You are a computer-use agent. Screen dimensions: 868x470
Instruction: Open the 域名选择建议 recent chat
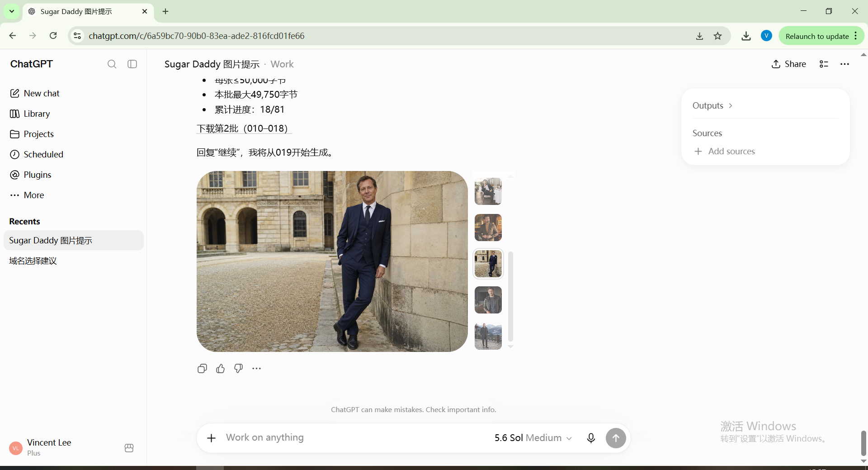[x=73, y=261]
